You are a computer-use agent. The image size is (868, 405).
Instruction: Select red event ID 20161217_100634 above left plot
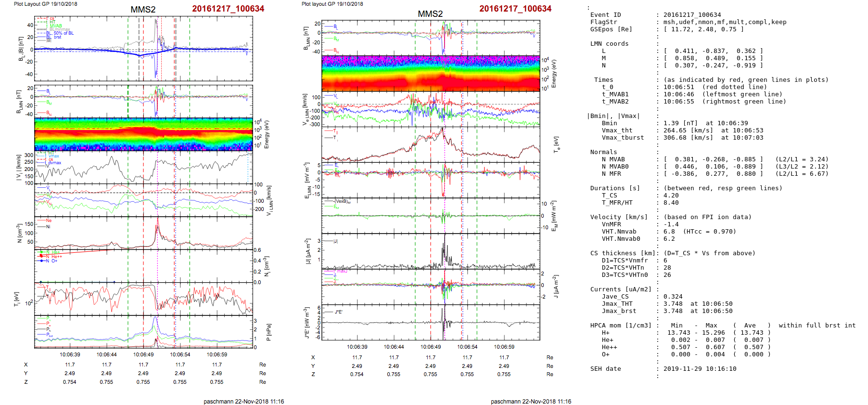pyautogui.click(x=228, y=9)
